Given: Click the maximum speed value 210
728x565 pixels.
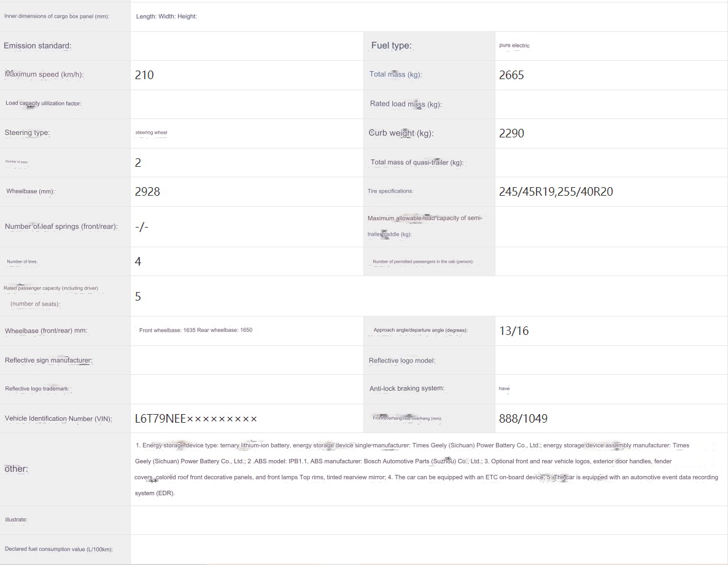Looking at the screenshot, I should [x=144, y=75].
